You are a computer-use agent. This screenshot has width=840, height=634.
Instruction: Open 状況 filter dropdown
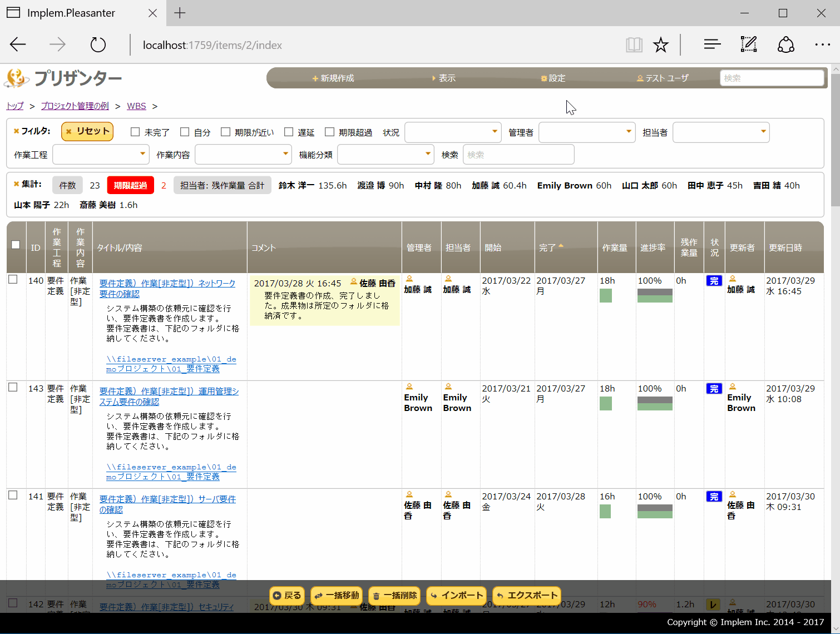pos(453,132)
